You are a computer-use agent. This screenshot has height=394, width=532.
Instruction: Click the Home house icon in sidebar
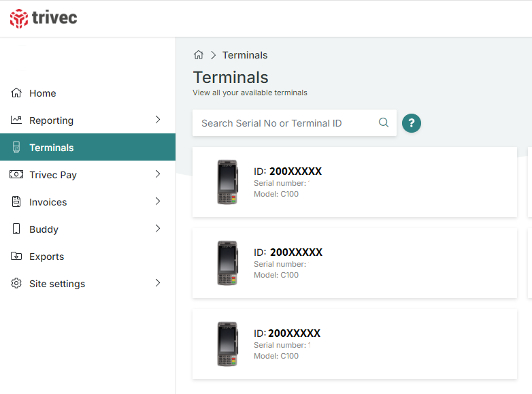(16, 93)
